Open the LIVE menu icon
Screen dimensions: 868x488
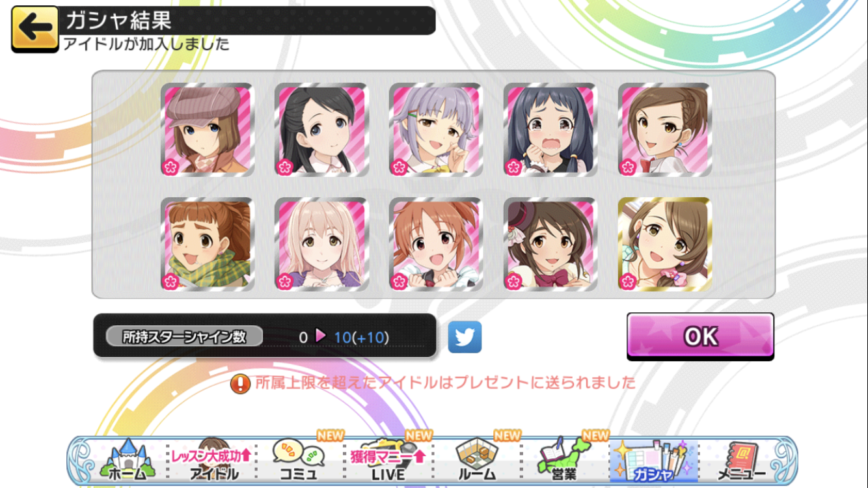[x=388, y=459]
